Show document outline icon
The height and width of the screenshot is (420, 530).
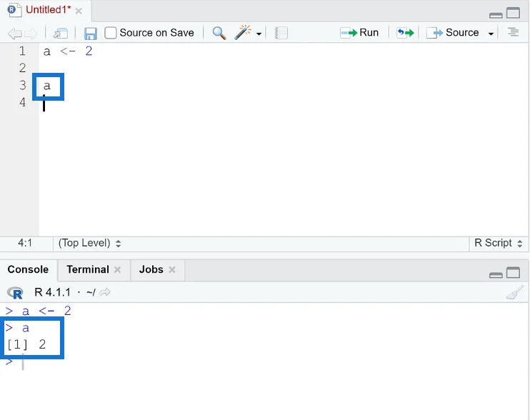(x=513, y=32)
